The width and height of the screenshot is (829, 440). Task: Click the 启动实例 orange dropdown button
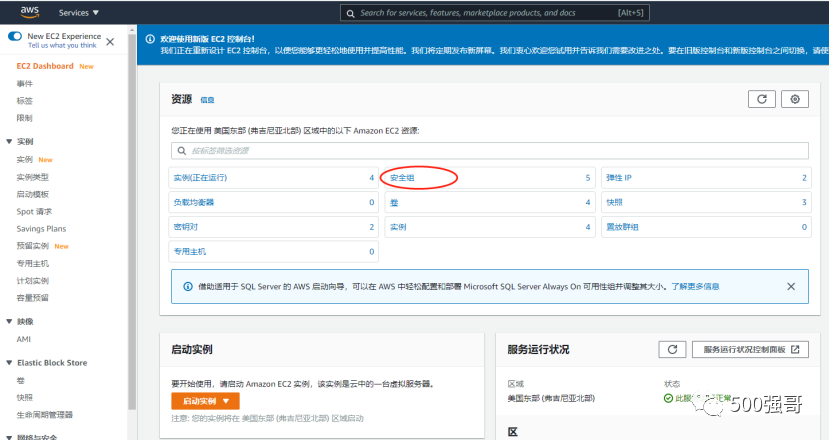coord(205,401)
